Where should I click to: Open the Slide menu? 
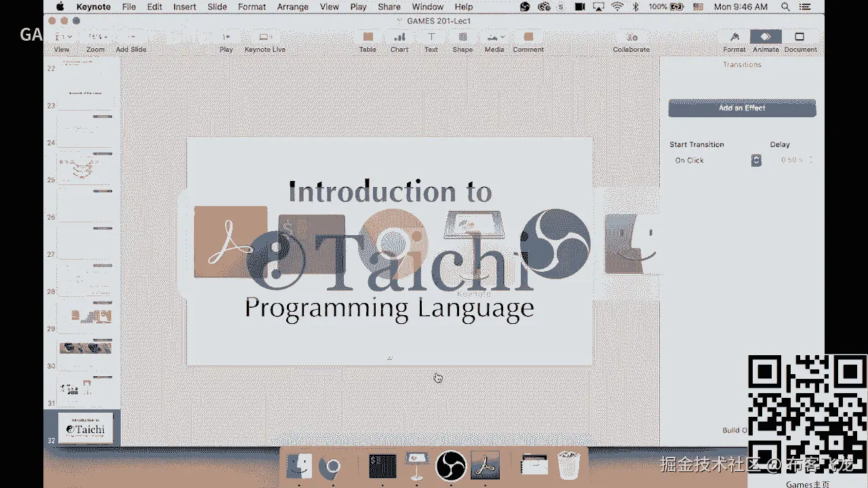coord(217,7)
